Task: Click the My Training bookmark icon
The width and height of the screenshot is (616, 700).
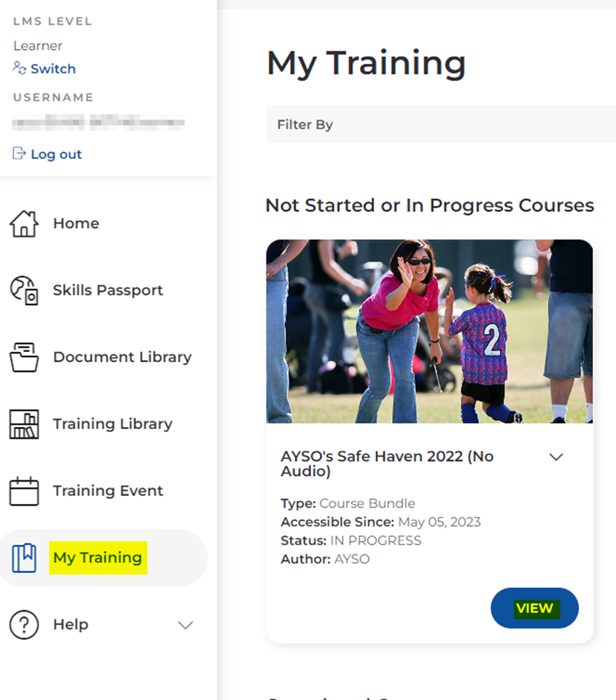Action: [x=24, y=557]
